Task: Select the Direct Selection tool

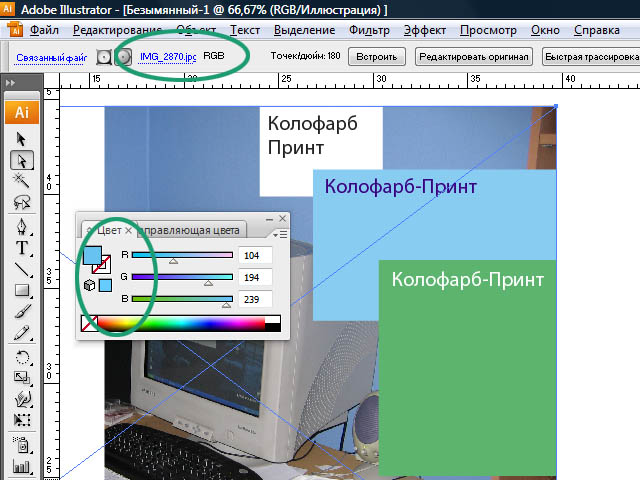Action: coord(21,160)
